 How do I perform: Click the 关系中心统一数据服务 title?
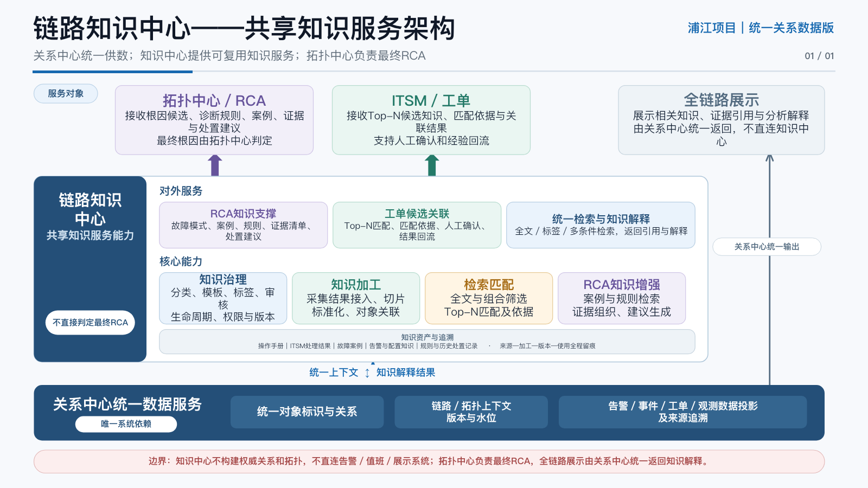127,404
